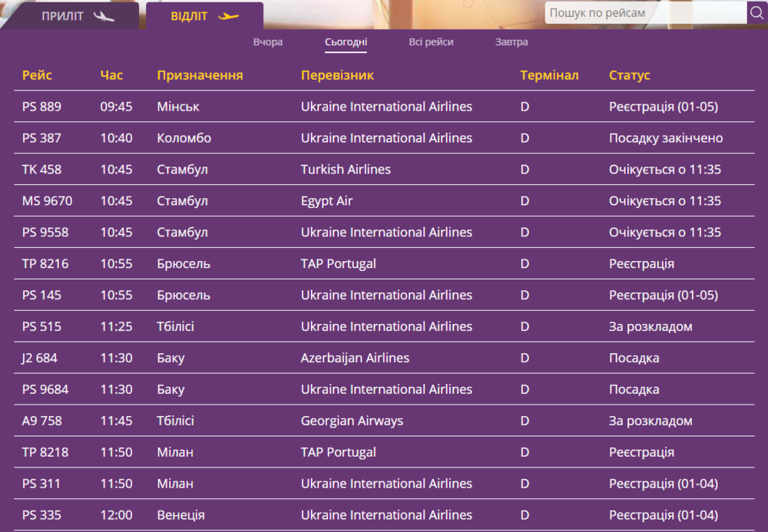768x532 pixels.
Task: Show flights for Вчора
Action: 268,42
